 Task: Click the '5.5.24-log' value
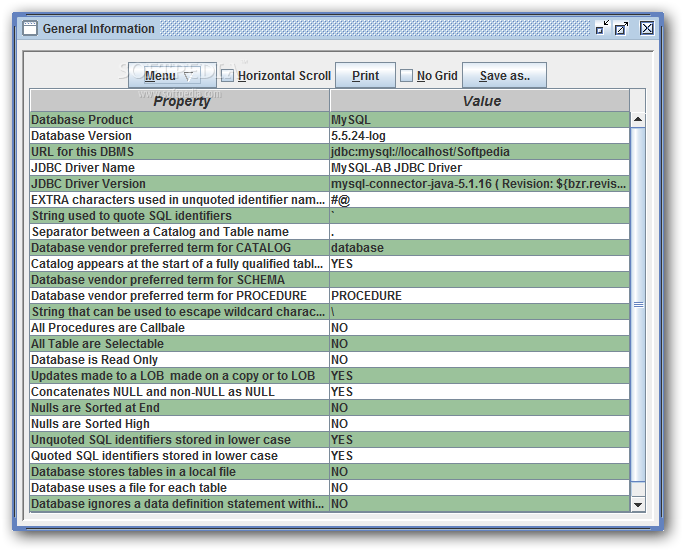(480, 136)
